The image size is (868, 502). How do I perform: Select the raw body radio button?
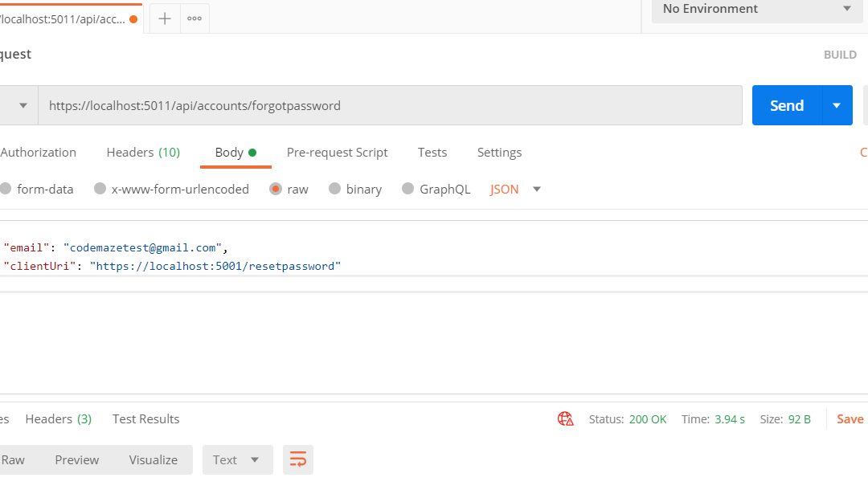(276, 190)
